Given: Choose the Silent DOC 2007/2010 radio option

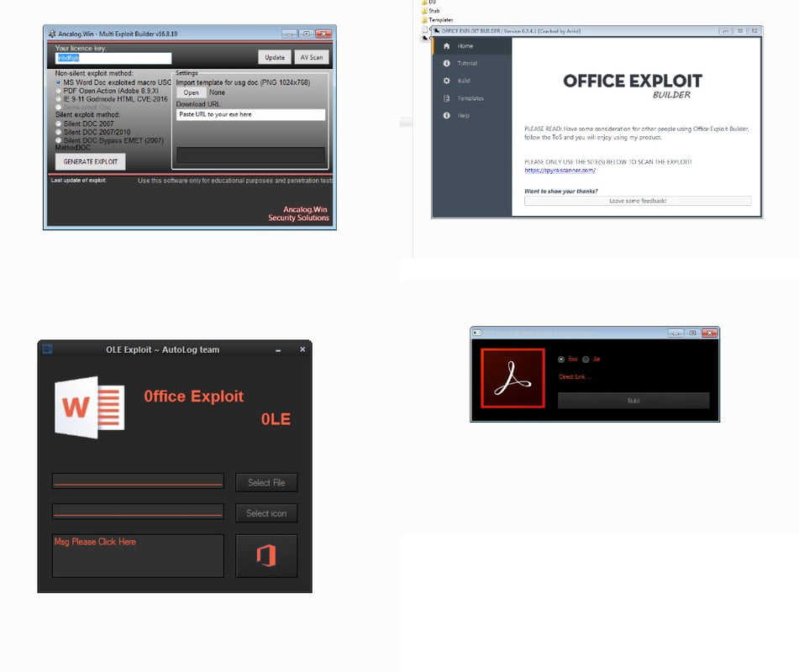Looking at the screenshot, I should 59,132.
